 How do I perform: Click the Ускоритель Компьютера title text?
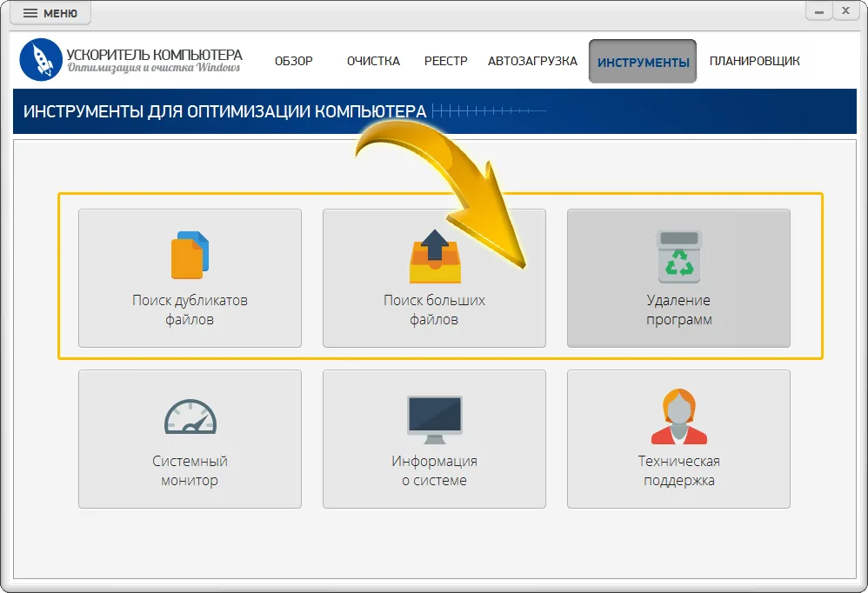pyautogui.click(x=155, y=55)
